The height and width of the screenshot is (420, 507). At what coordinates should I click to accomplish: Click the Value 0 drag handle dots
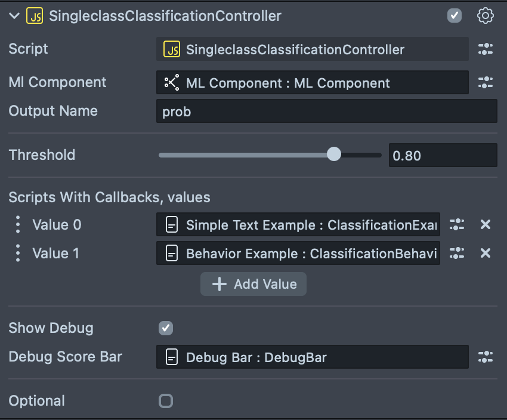(x=18, y=225)
